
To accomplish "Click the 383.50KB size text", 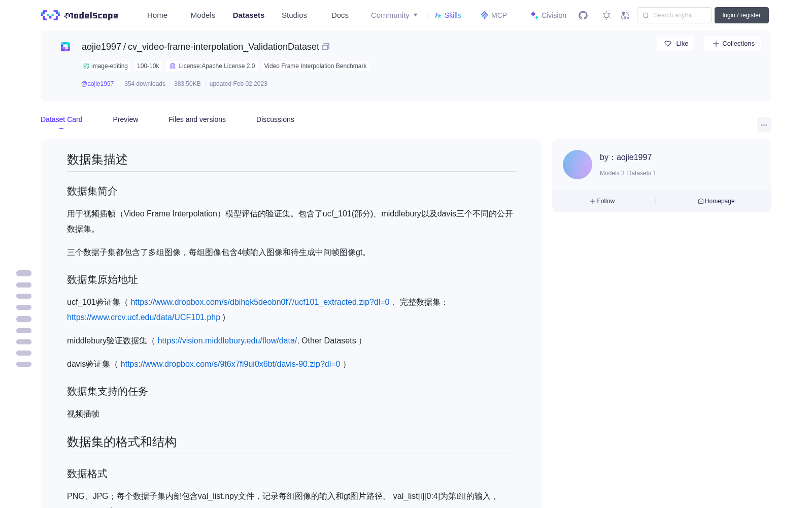I will point(187,84).
